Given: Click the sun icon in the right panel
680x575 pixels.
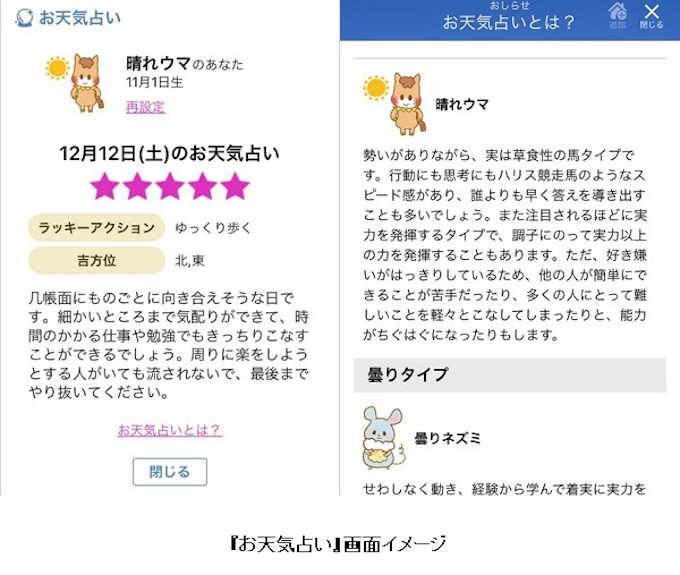Looking at the screenshot, I should click(x=376, y=88).
